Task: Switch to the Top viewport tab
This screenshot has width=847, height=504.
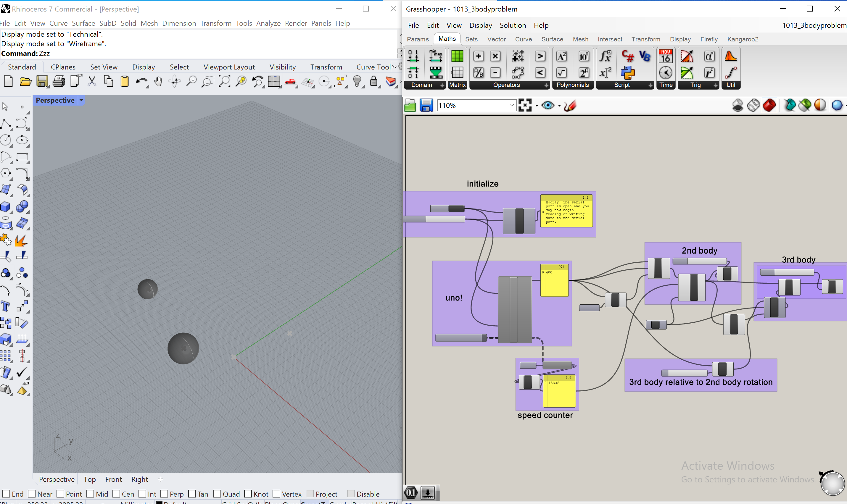Action: tap(90, 479)
